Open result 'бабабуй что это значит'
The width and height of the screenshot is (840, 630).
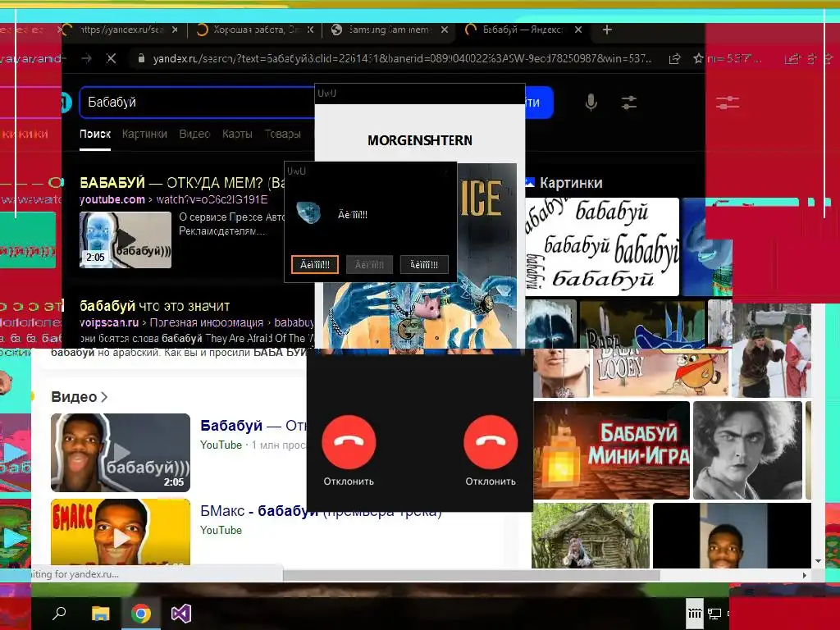[154, 306]
